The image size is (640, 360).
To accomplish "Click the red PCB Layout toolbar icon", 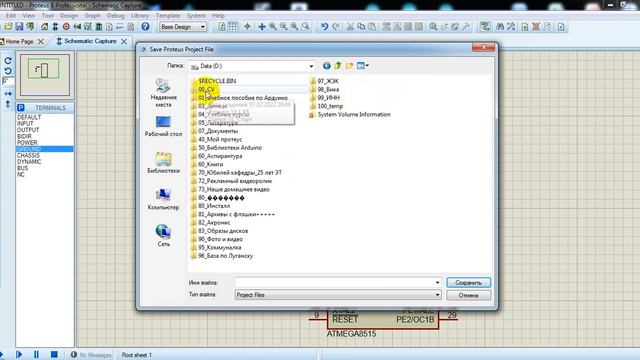I will point(66,27).
